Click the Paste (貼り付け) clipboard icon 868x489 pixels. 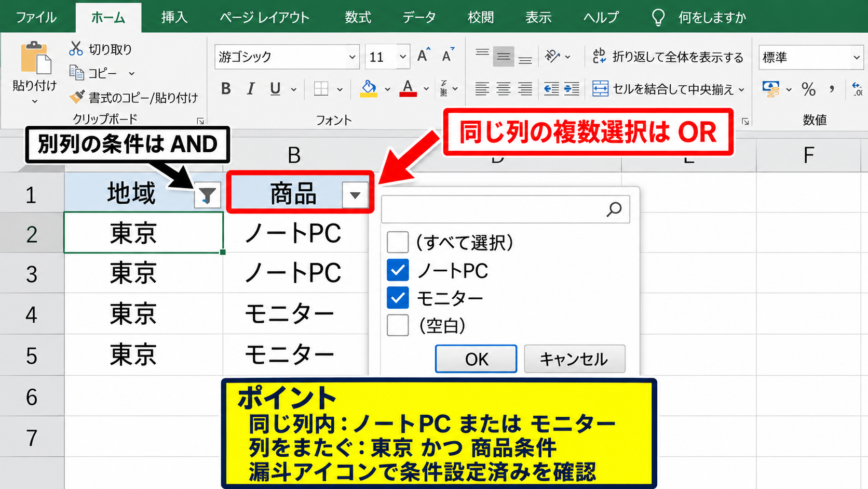click(x=35, y=58)
